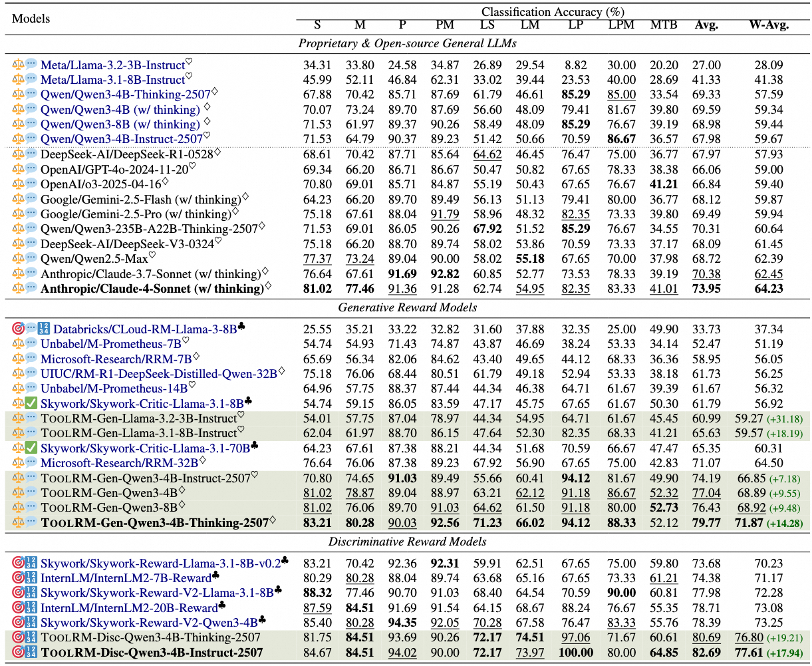The height and width of the screenshot is (666, 812).
Task: Click the '25.55' S value for CLoud-RM
Action: click(317, 329)
